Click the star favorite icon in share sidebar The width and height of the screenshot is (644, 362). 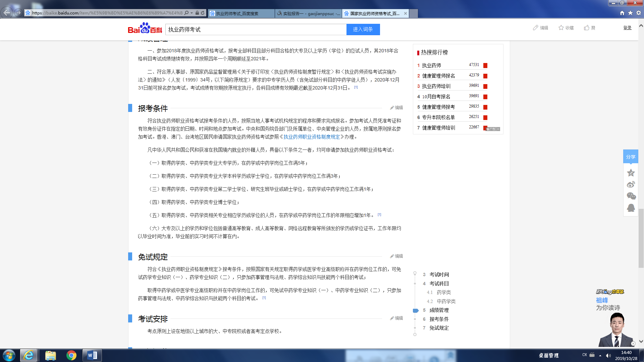(631, 173)
